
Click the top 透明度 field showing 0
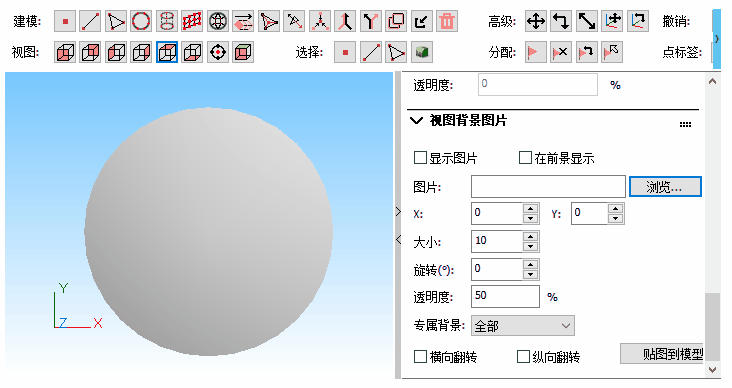coord(538,85)
